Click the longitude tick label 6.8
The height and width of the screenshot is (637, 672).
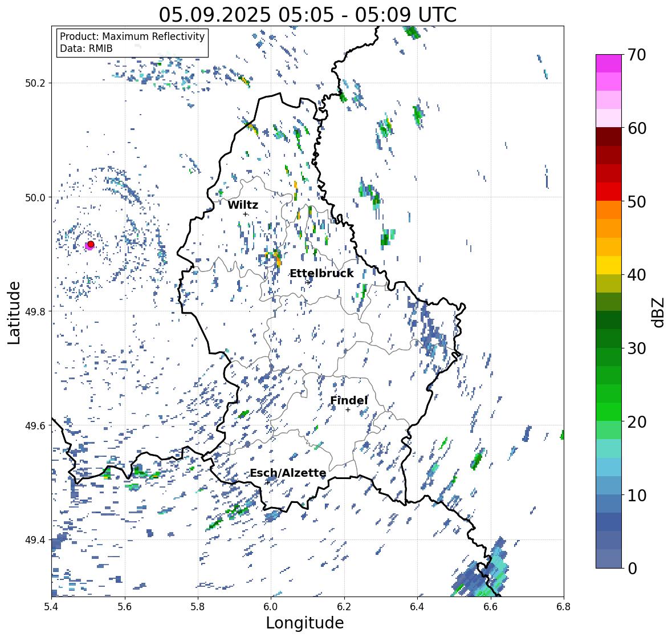click(x=564, y=606)
